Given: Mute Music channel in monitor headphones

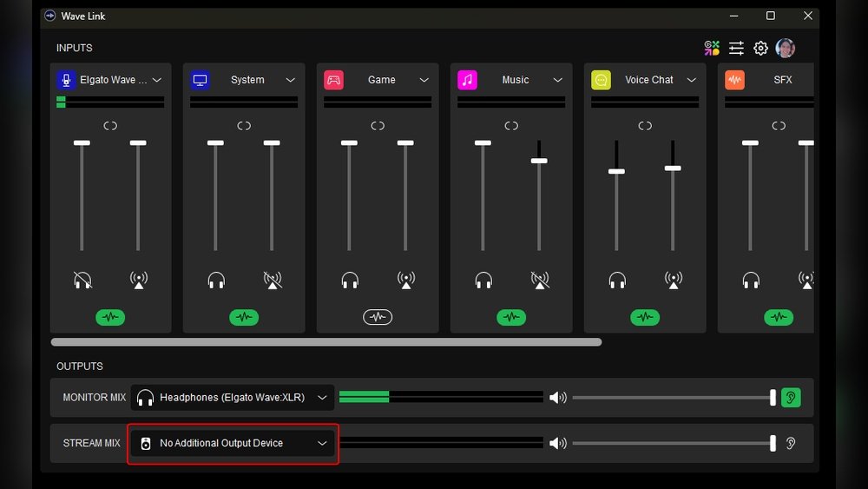Looking at the screenshot, I should [x=483, y=281].
